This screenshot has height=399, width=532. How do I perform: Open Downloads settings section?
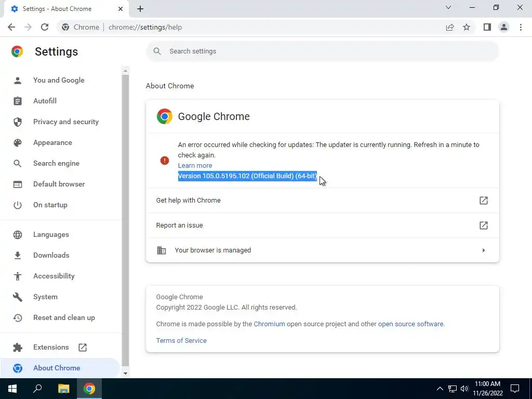(51, 255)
